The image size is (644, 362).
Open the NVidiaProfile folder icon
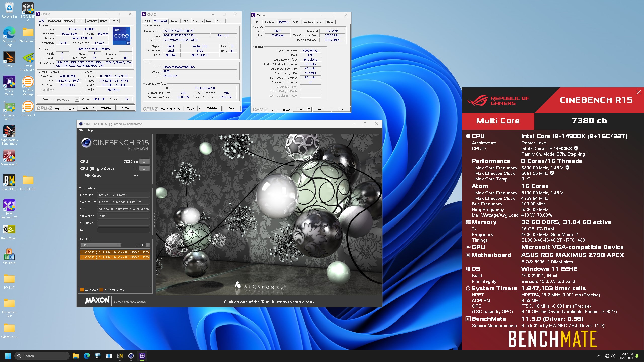pos(28,35)
